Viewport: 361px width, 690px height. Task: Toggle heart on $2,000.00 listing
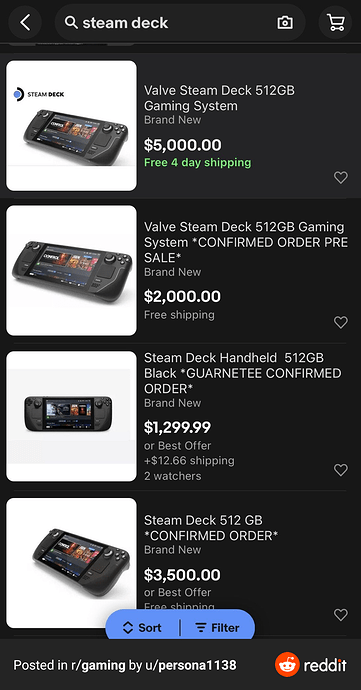[x=341, y=323]
